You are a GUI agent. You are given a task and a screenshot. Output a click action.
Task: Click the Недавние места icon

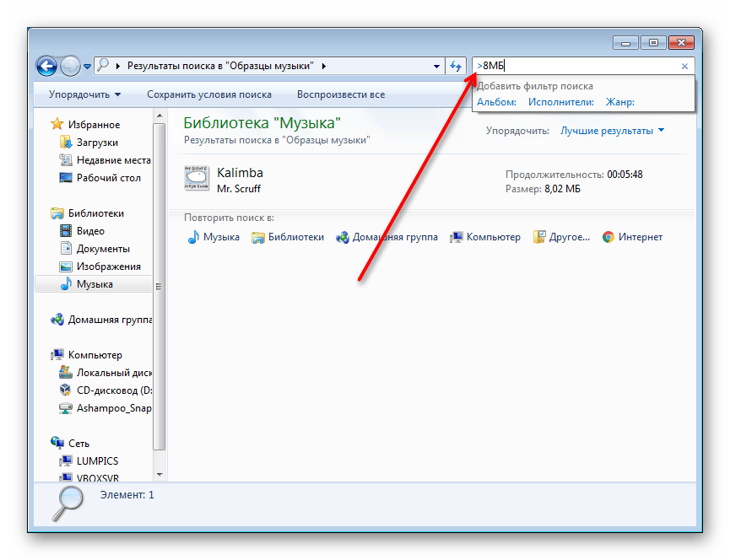(66, 160)
